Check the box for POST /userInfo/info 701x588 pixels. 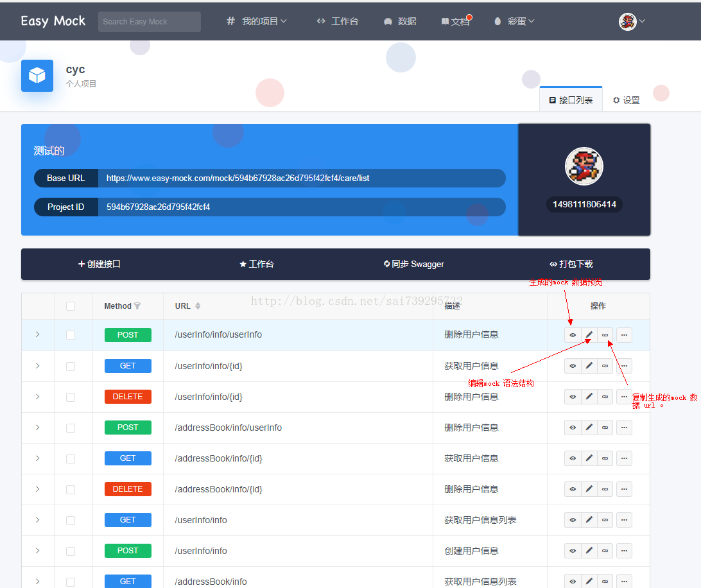(x=71, y=551)
